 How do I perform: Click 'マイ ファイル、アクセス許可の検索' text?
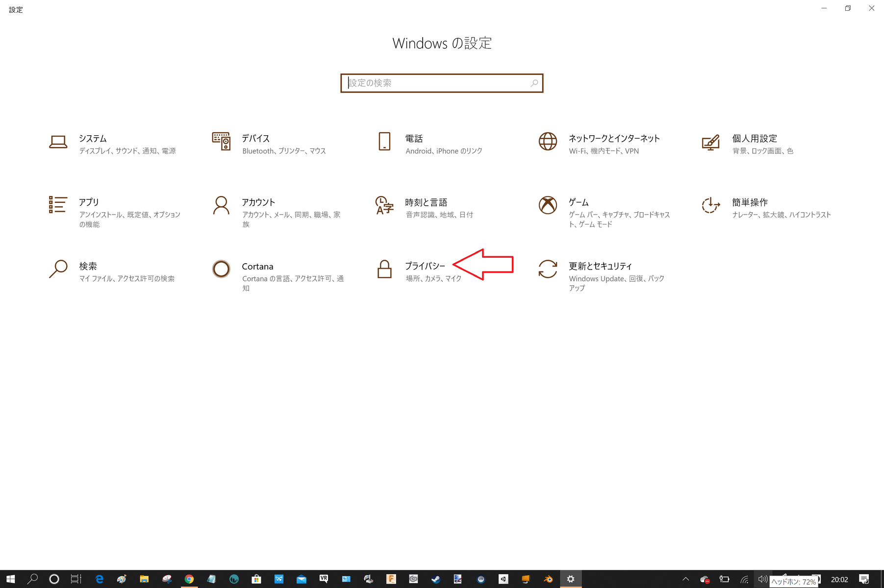[127, 278]
